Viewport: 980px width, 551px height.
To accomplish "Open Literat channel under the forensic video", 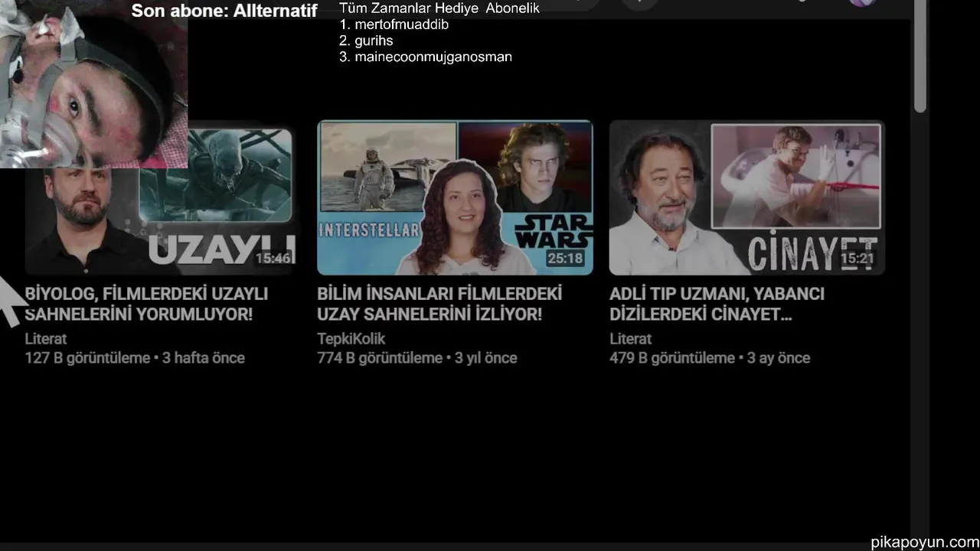I will click(x=630, y=338).
